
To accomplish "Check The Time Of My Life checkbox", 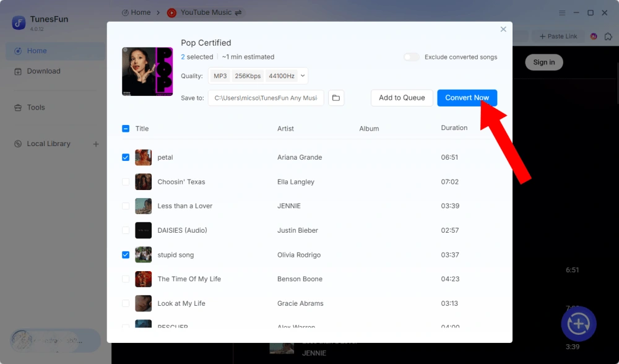I will 126,279.
